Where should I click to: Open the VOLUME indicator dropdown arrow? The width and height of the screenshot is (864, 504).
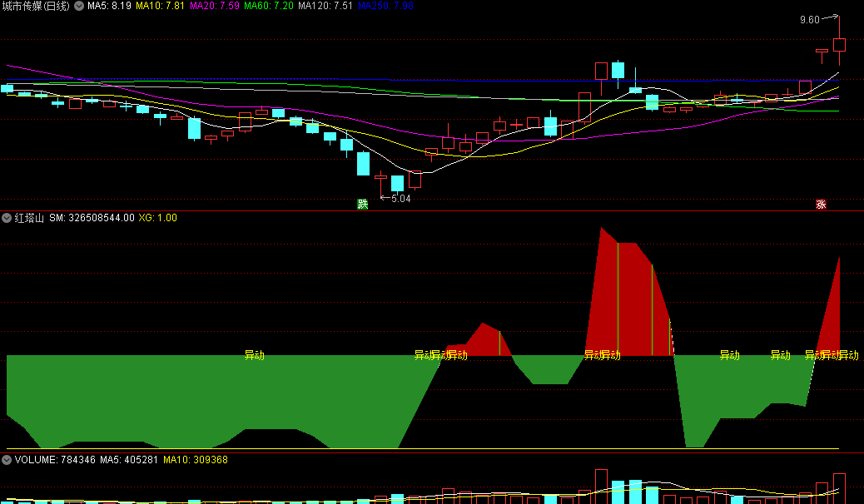tap(7, 460)
